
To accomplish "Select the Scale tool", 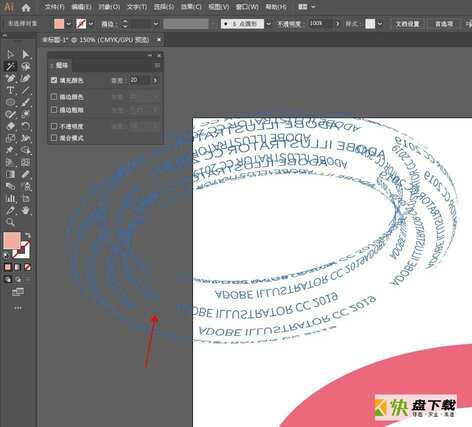I will (x=10, y=138).
